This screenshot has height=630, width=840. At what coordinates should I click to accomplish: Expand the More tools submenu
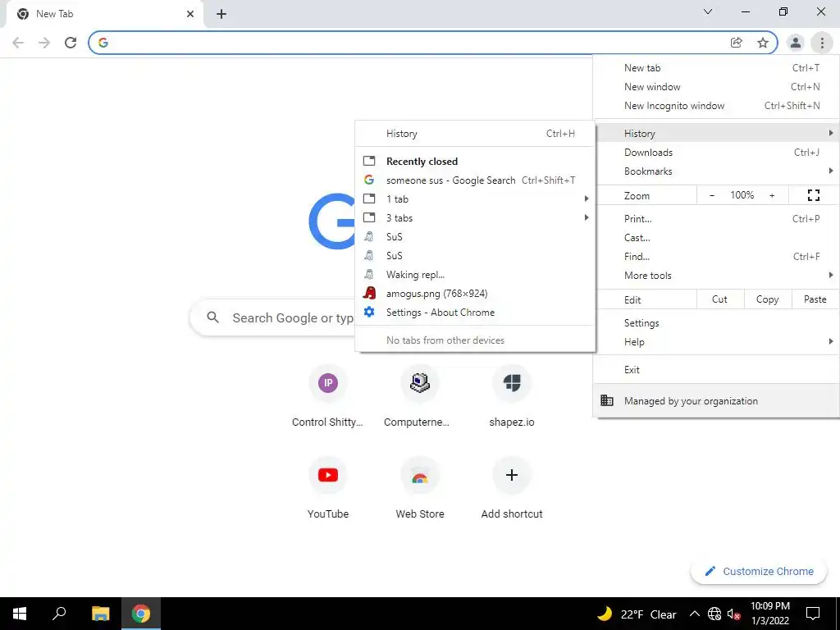tap(716, 276)
